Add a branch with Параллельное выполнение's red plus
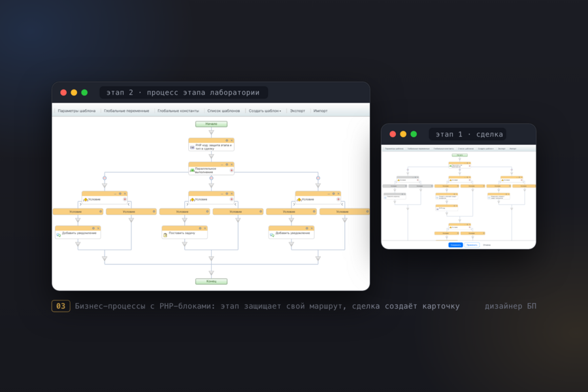The height and width of the screenshot is (392, 588). tap(231, 171)
